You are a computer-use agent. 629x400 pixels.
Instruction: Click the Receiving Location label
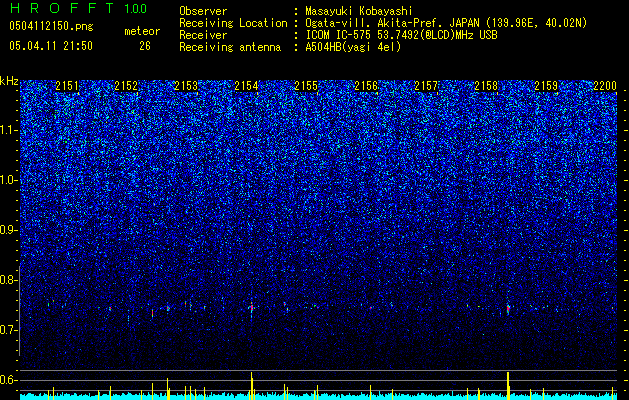tap(233, 23)
